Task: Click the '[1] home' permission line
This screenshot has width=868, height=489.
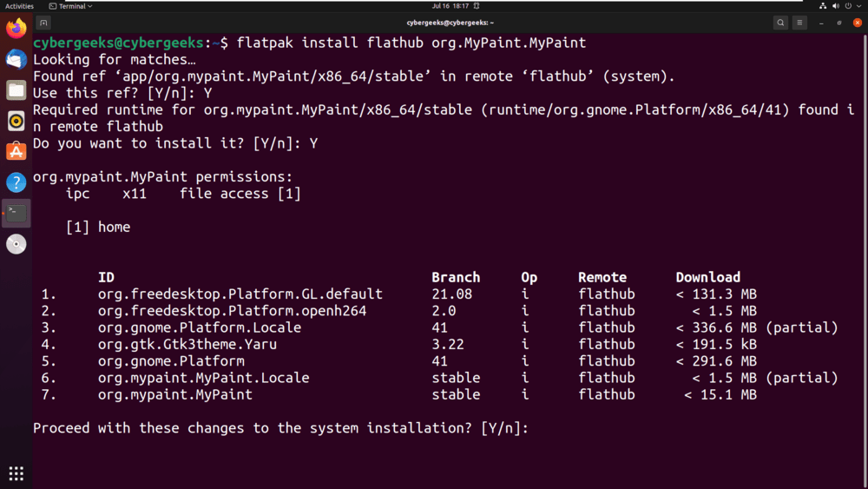Action: click(x=98, y=227)
